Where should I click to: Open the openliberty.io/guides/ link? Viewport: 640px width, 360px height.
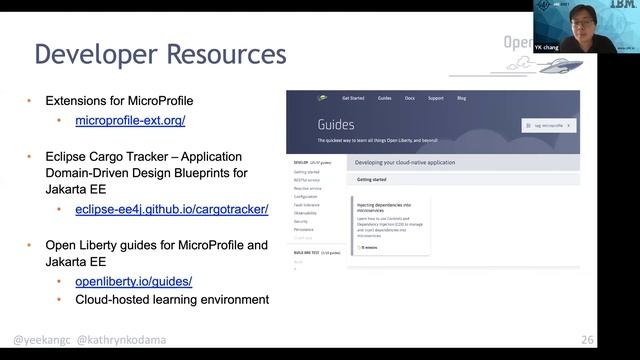click(x=133, y=282)
